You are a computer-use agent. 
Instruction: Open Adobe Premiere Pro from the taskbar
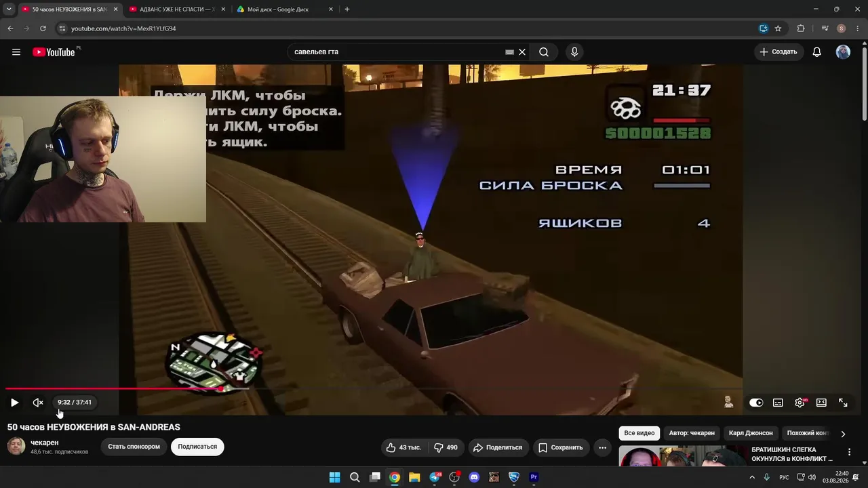[534, 477]
